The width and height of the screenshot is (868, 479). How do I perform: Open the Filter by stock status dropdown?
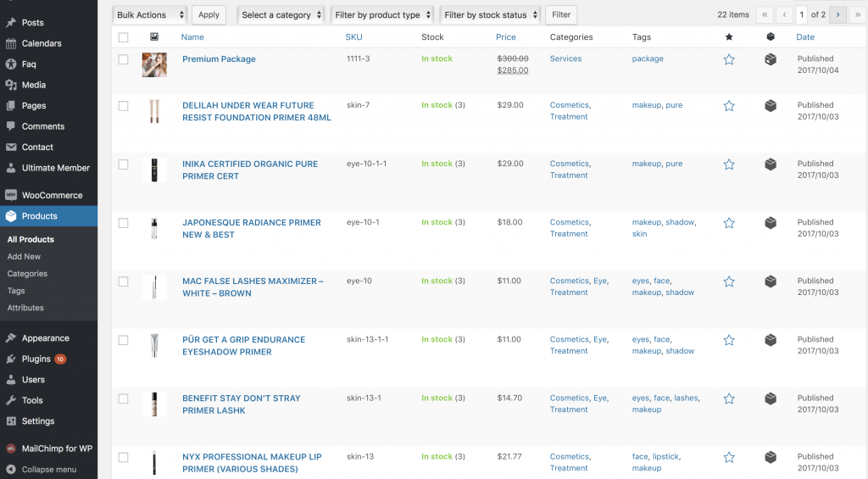tap(491, 15)
